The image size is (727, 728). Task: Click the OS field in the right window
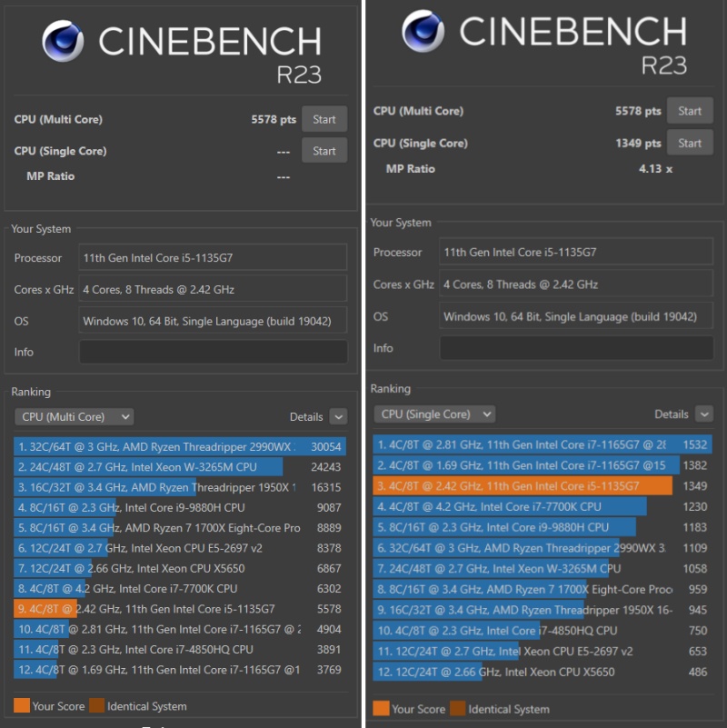[x=576, y=316]
